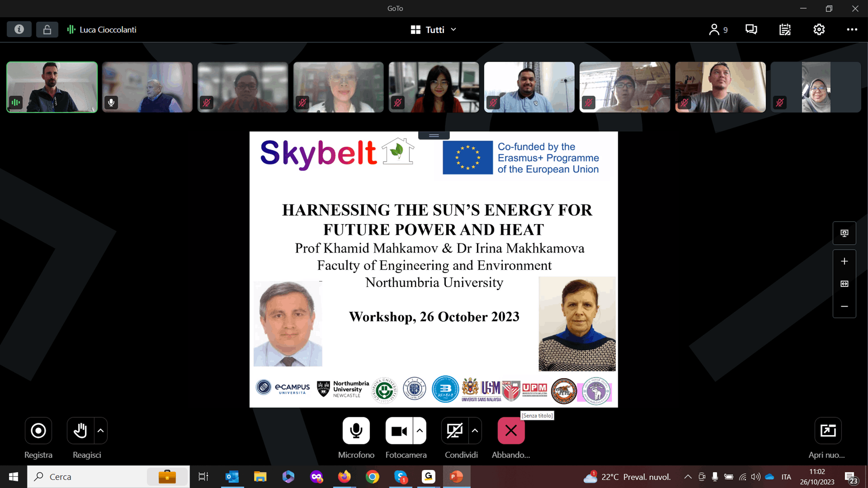868x488 pixels.
Task: Open the clock showing 11:02
Action: point(817,477)
